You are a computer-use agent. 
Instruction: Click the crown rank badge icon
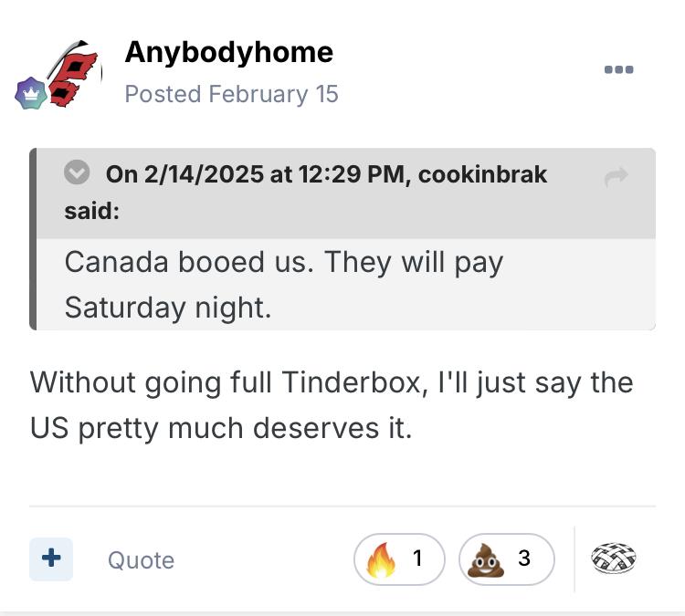click(30, 93)
